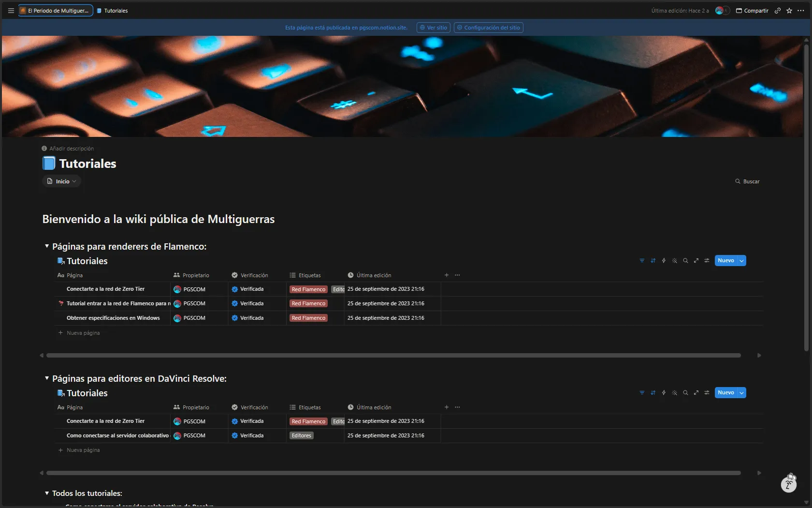Click 'Nueva página' under Flamenco table
Screen dimensions: 812x508
pyautogui.click(x=79, y=333)
